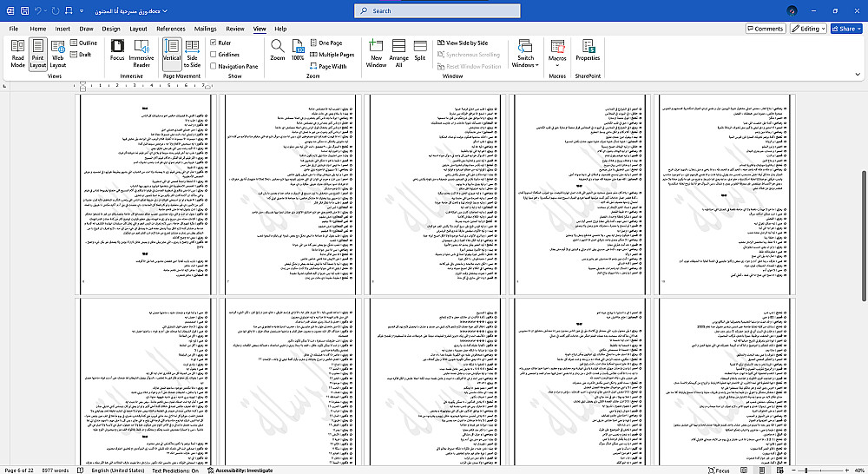Screen dimensions: 868x474
Task: Click Page 6 of 22 indicator
Action: (x=19, y=471)
